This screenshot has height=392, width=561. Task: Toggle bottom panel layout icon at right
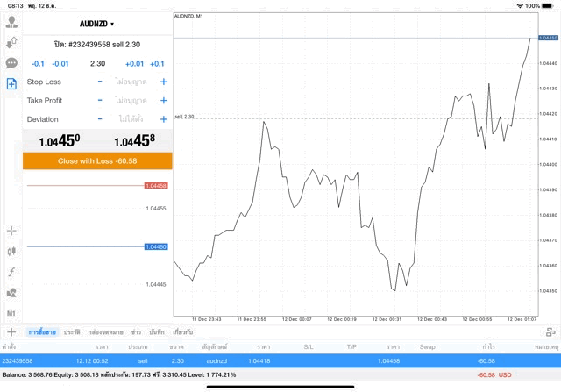pyautogui.click(x=550, y=332)
